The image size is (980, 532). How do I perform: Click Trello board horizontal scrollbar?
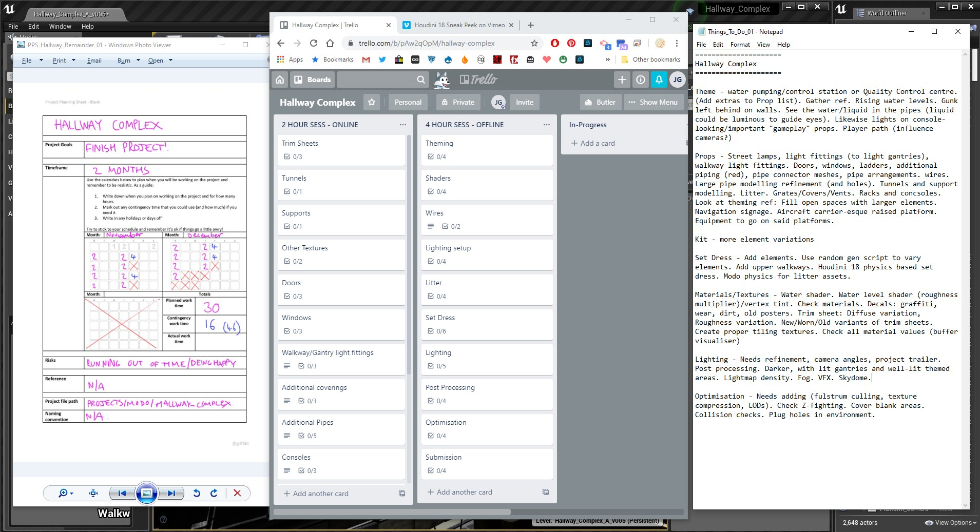click(392, 512)
